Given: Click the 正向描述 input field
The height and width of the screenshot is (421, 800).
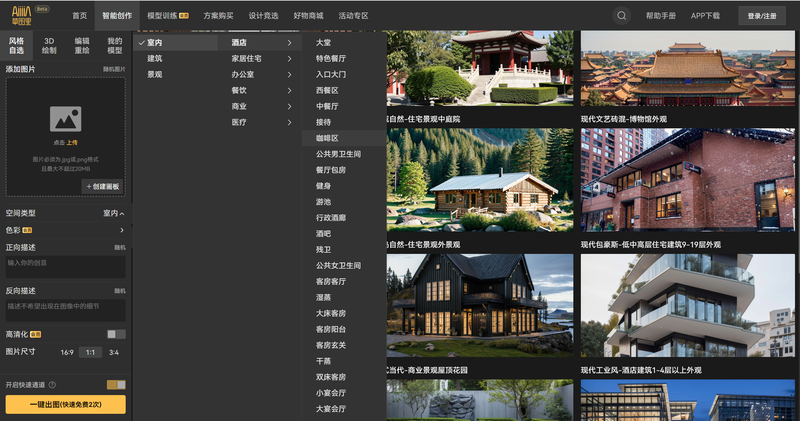Looking at the screenshot, I should click(65, 267).
